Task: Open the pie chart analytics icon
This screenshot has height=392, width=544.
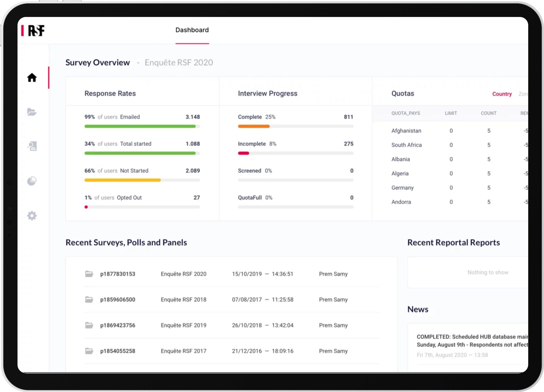Action: click(x=32, y=181)
